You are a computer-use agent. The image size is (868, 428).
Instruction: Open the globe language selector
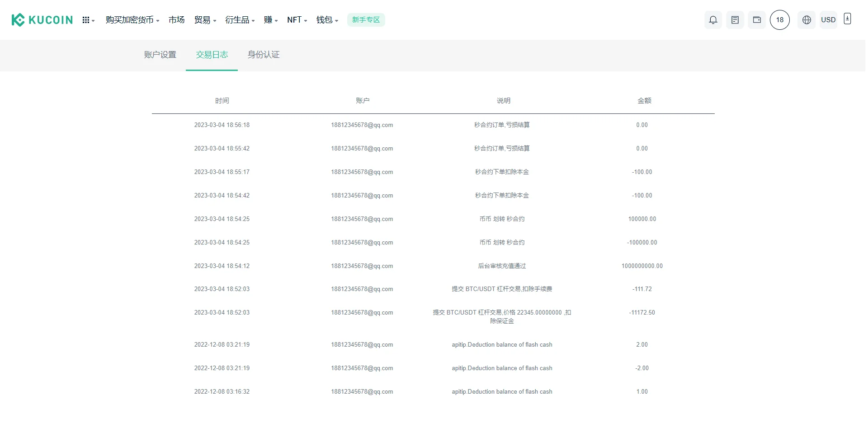click(x=807, y=20)
